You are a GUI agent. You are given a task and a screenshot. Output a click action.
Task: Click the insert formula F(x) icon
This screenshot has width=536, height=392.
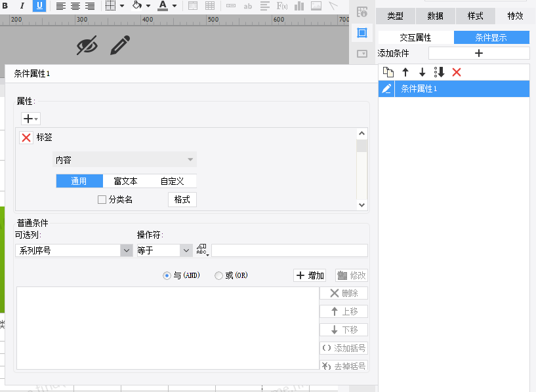click(282, 6)
